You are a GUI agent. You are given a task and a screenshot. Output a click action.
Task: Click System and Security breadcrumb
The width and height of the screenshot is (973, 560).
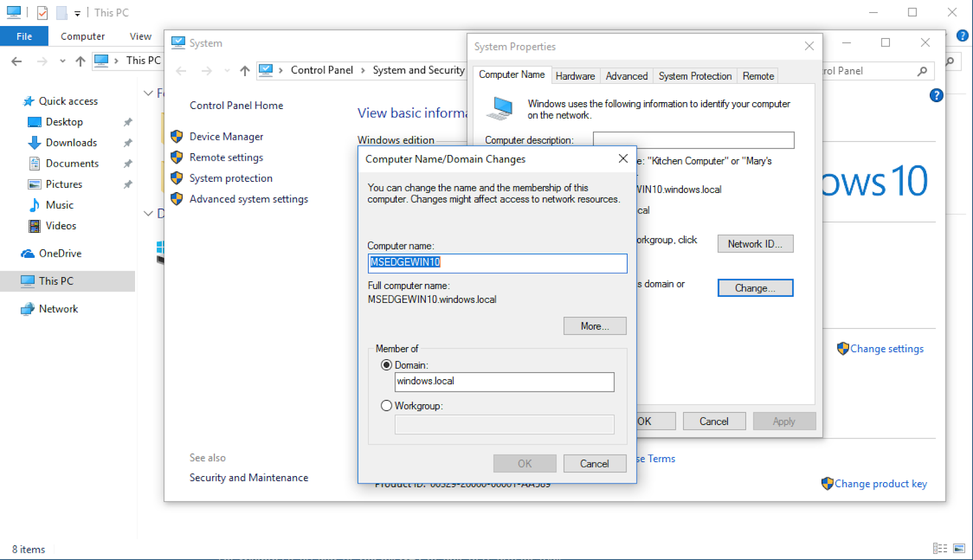(418, 70)
